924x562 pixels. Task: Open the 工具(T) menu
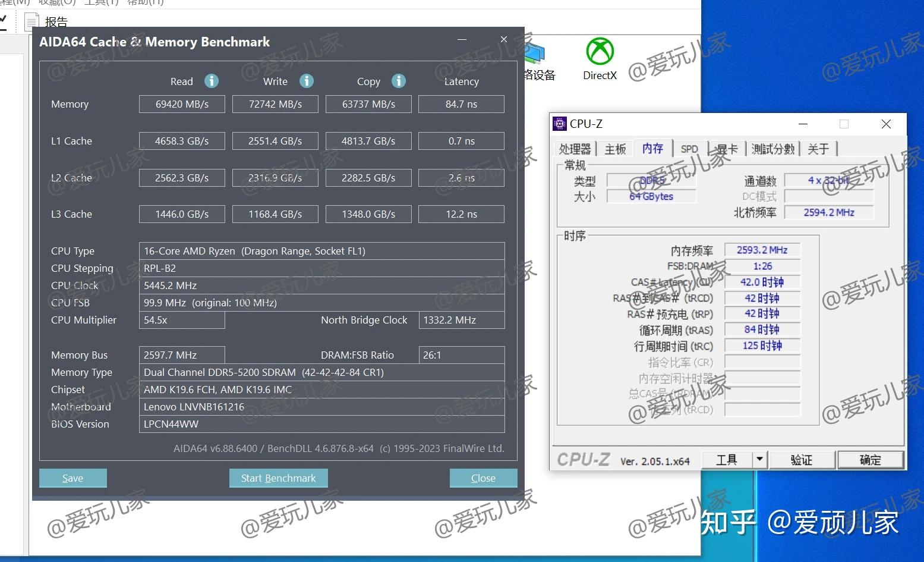pos(101,3)
